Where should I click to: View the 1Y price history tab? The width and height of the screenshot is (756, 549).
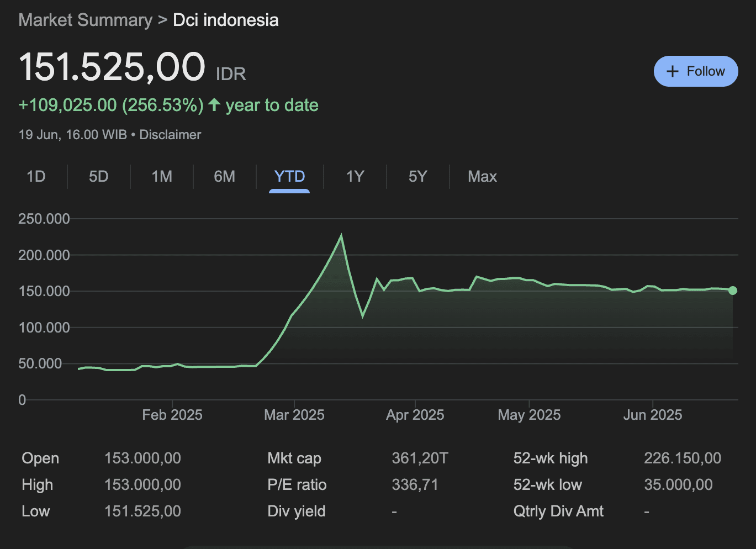tap(355, 177)
